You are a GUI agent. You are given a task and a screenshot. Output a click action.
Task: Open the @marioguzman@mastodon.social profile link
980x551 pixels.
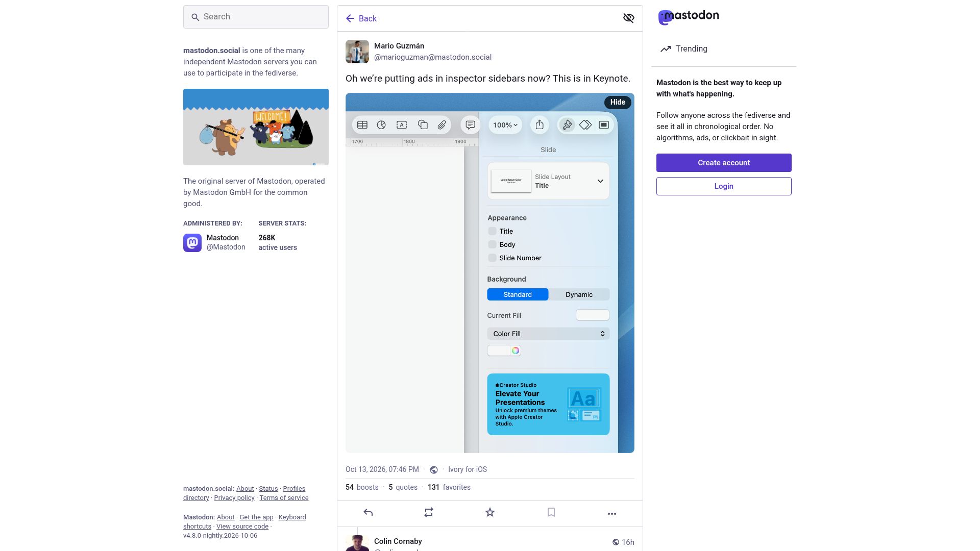[x=433, y=57]
